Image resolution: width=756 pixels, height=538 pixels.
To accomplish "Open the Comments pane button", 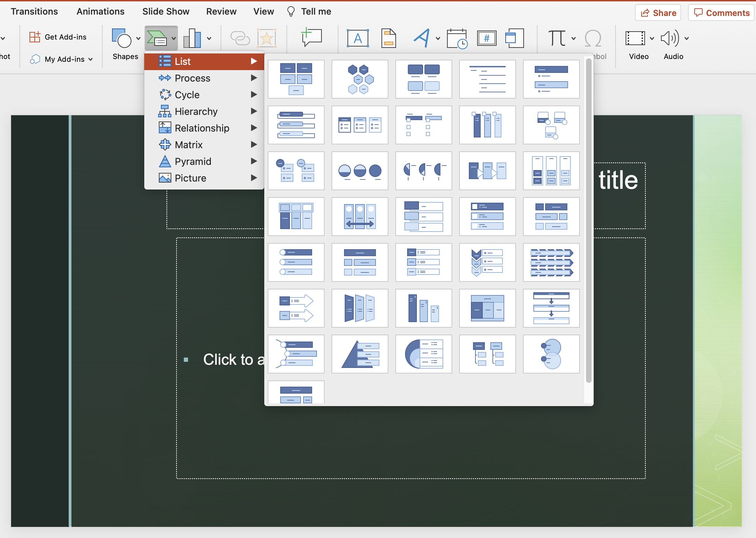I will (721, 13).
